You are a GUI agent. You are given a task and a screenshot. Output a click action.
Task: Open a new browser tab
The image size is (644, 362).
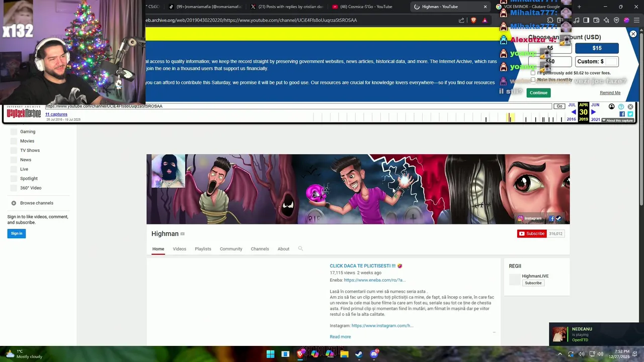579,7
